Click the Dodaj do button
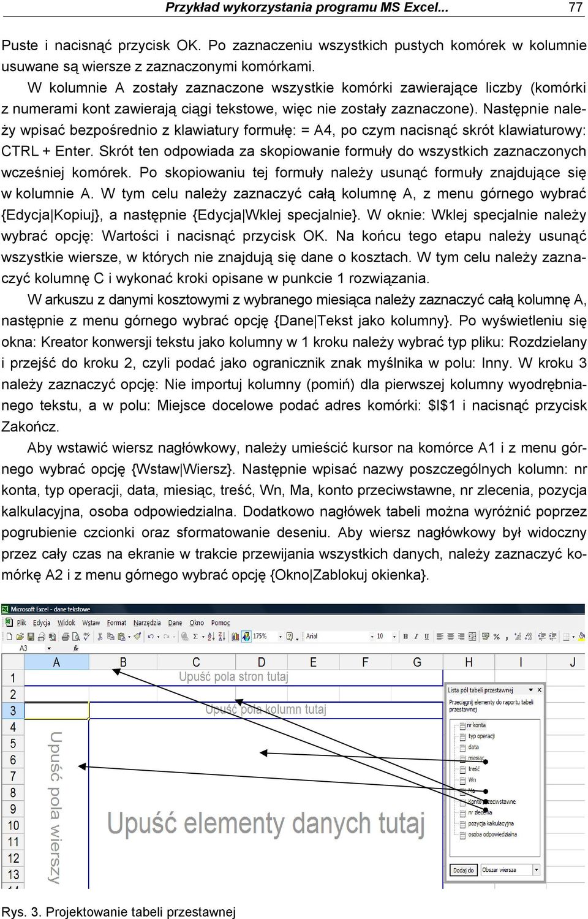 [x=464, y=870]
